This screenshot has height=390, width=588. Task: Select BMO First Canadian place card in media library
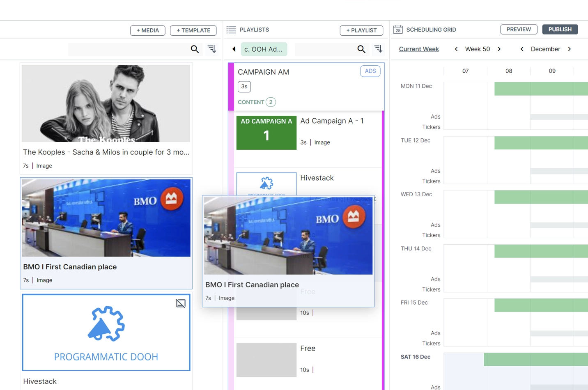click(106, 233)
